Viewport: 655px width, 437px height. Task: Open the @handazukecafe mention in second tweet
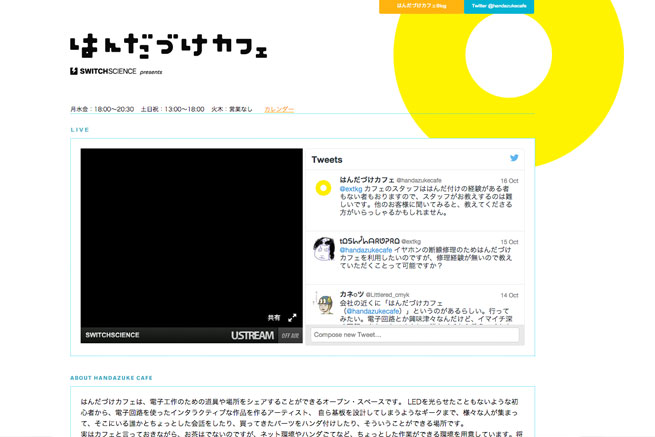(366, 250)
